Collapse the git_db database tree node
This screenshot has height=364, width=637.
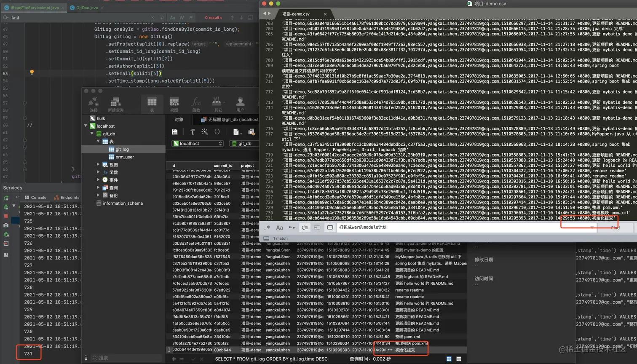[92, 134]
